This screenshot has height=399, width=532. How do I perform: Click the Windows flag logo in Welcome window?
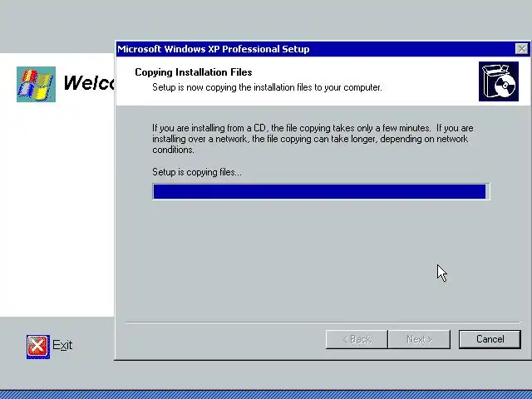click(36, 84)
